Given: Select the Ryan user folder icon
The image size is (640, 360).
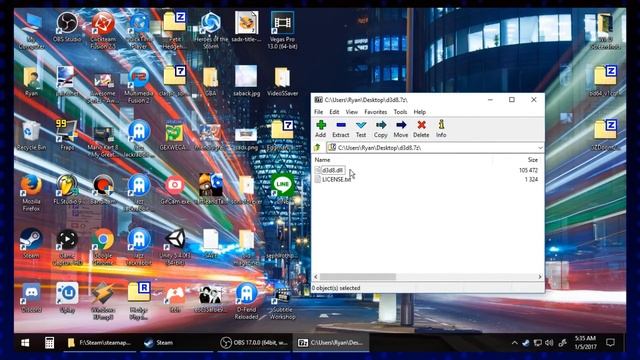Looking at the screenshot, I should (x=31, y=81).
